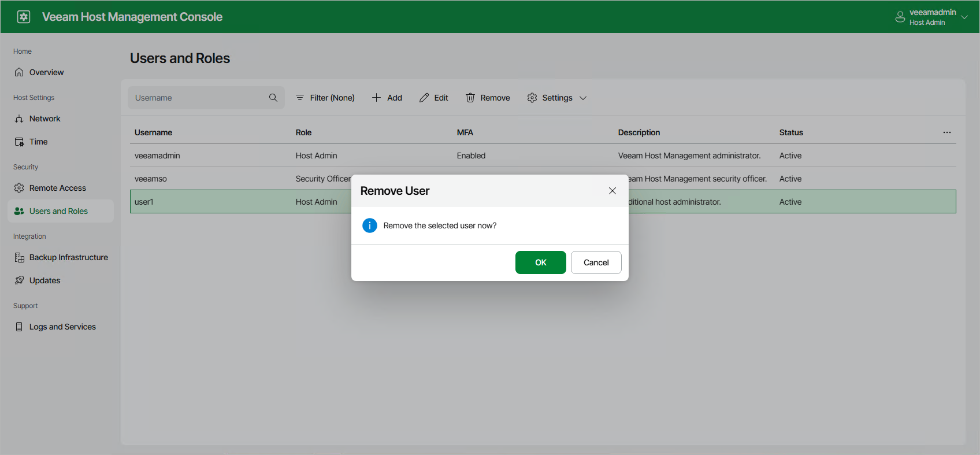This screenshot has width=980, height=455.
Task: Select the veeamadmin user row
Action: (543, 156)
